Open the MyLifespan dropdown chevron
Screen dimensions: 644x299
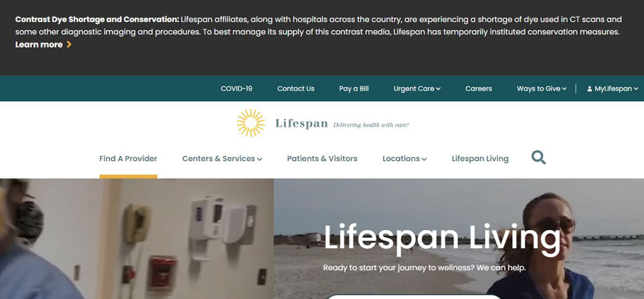tap(636, 89)
